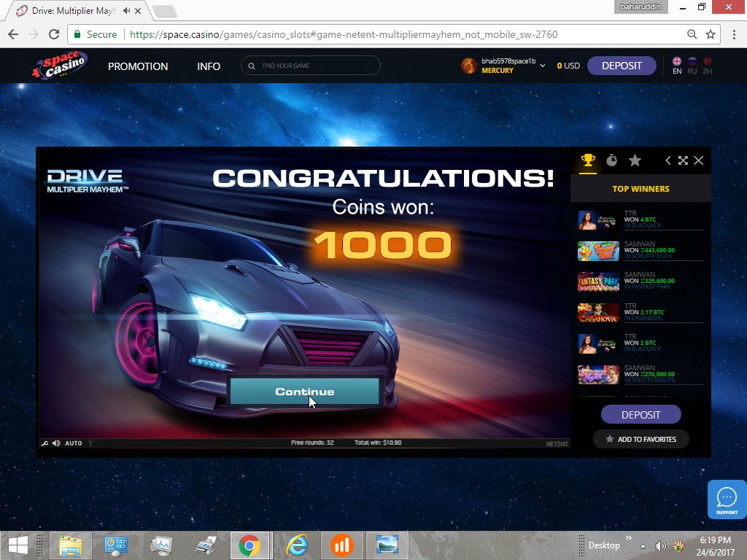Click Add to Favorites button
The width and height of the screenshot is (747, 560).
[640, 439]
